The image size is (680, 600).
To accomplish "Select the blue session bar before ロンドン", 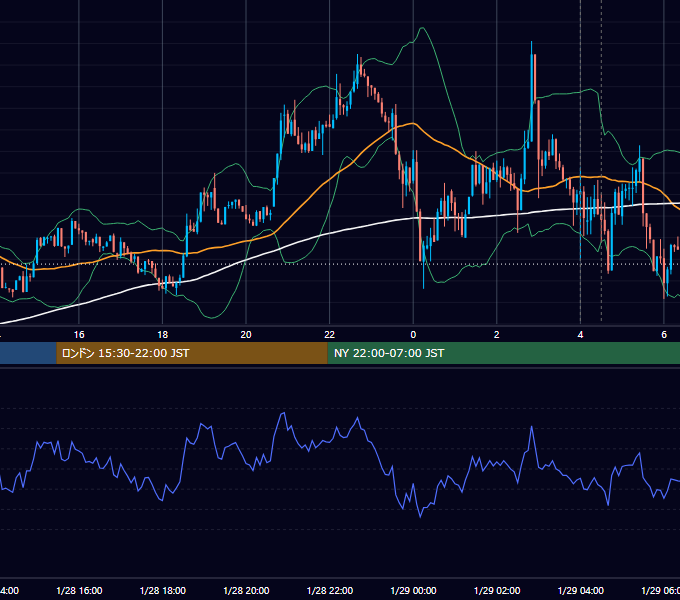I will (x=28, y=353).
